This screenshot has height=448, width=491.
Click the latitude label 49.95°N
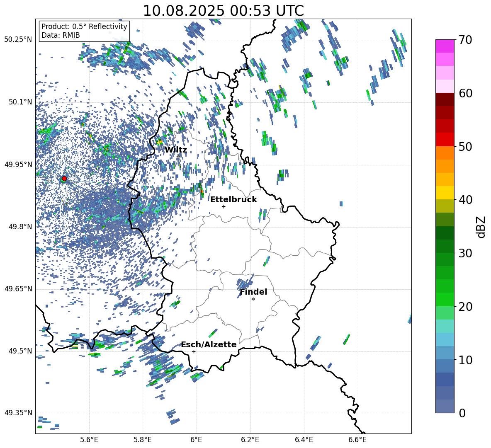[x=18, y=164]
